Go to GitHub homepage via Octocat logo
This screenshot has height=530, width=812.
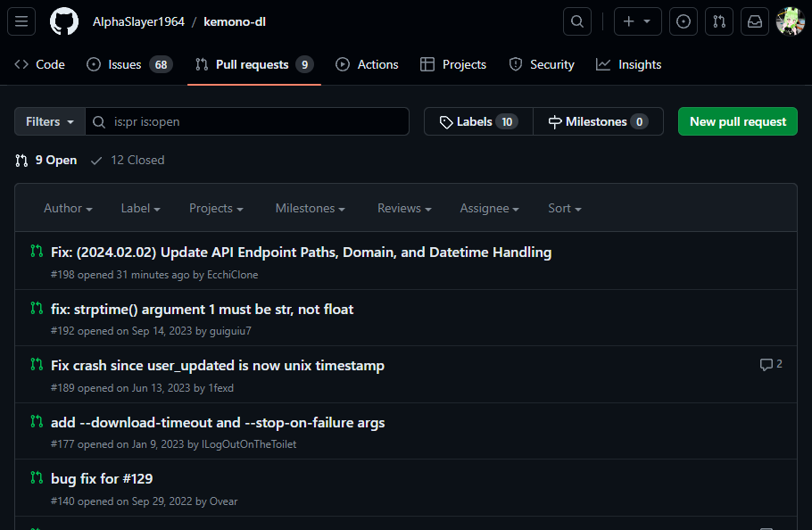tap(64, 21)
